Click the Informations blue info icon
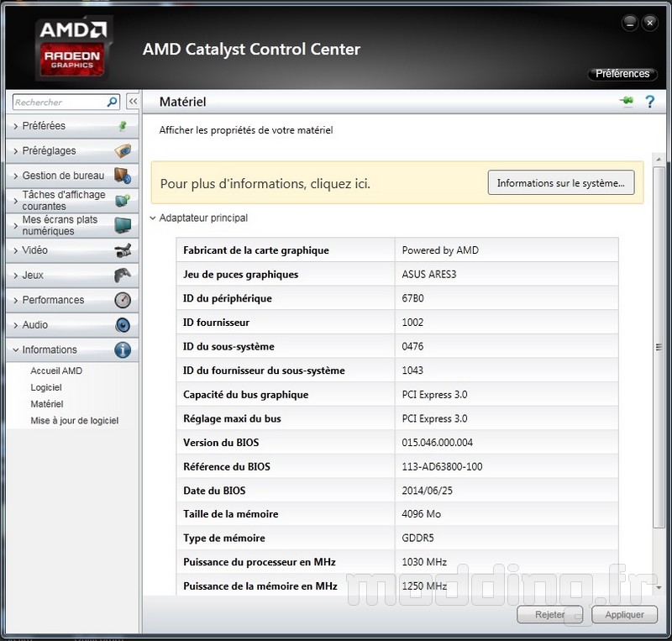672x641 pixels. [x=123, y=349]
